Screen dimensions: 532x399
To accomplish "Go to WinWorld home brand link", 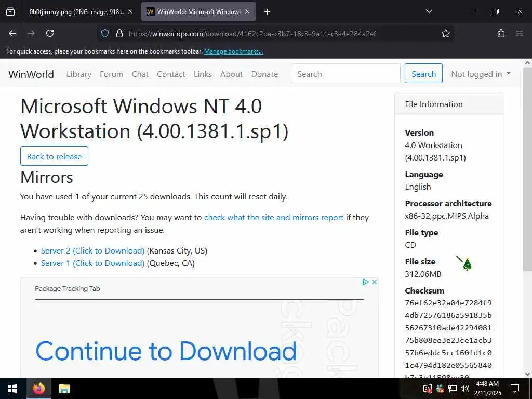I will [31, 74].
